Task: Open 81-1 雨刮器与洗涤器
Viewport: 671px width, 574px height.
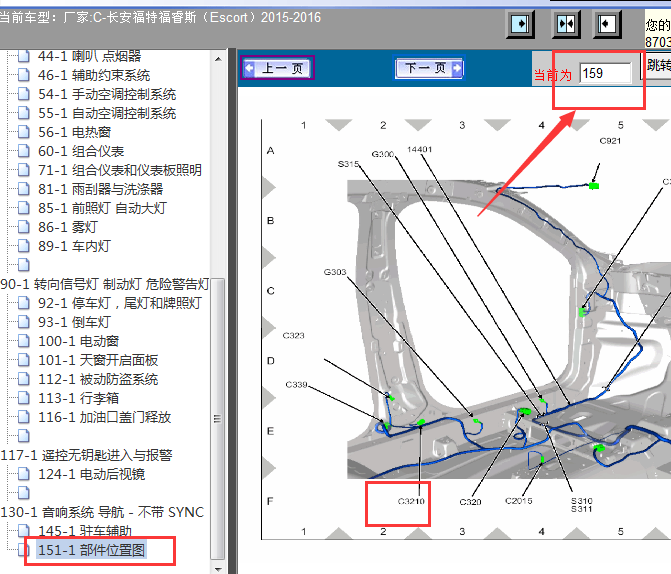Action: 101,189
